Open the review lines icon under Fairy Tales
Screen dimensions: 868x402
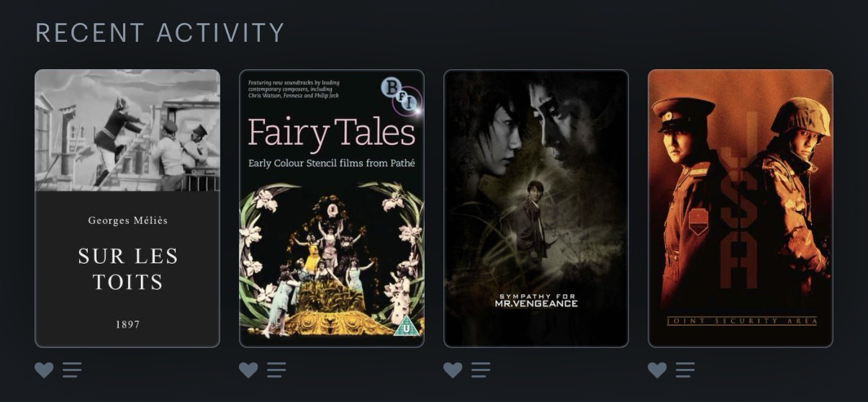point(276,370)
